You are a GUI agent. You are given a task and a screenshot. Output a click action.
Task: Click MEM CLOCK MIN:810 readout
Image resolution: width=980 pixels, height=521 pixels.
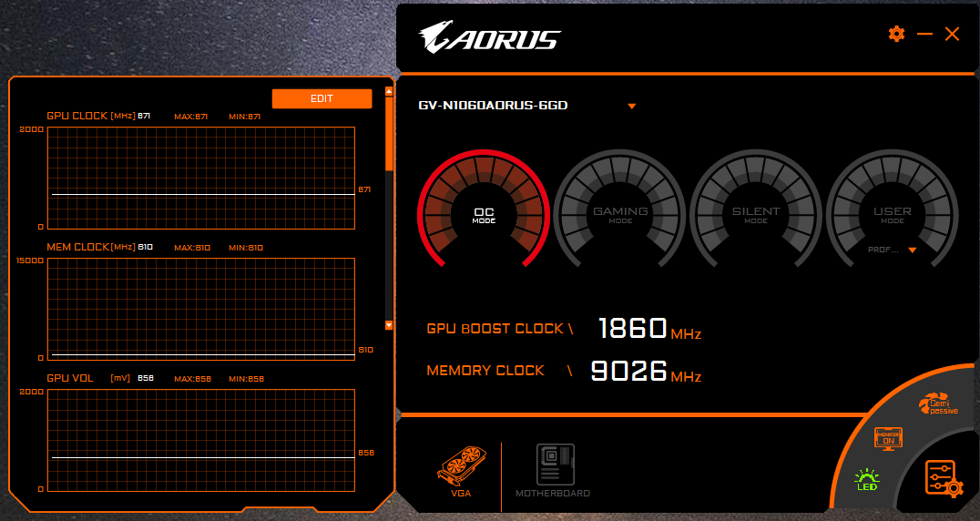(x=246, y=248)
